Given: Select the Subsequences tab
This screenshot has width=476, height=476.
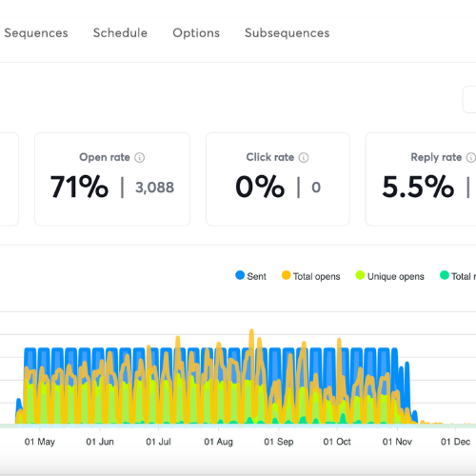Looking at the screenshot, I should click(x=288, y=33).
